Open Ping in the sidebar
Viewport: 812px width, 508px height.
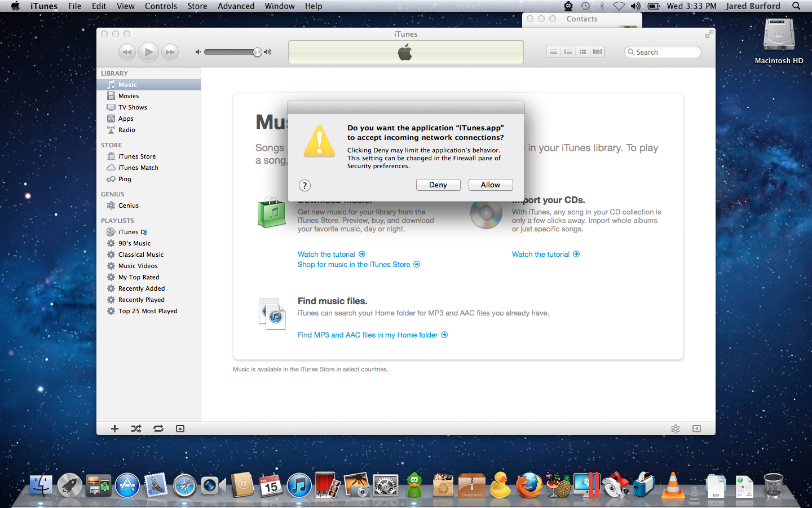tap(148, 179)
